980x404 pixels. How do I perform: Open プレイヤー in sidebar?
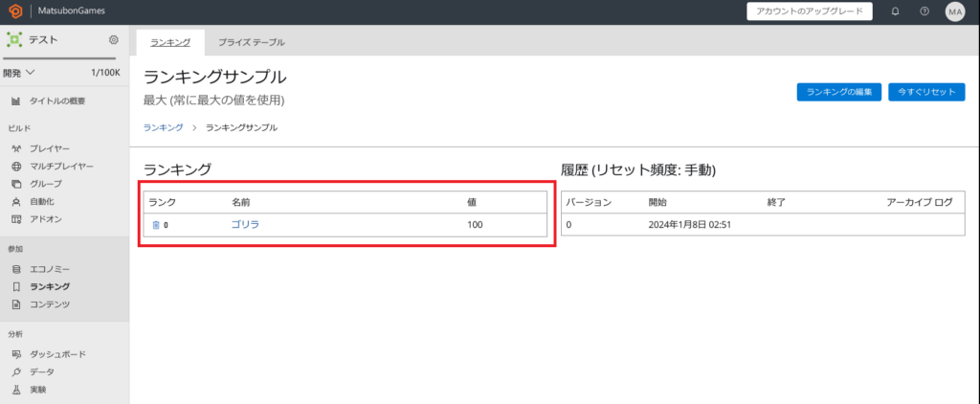tap(50, 148)
